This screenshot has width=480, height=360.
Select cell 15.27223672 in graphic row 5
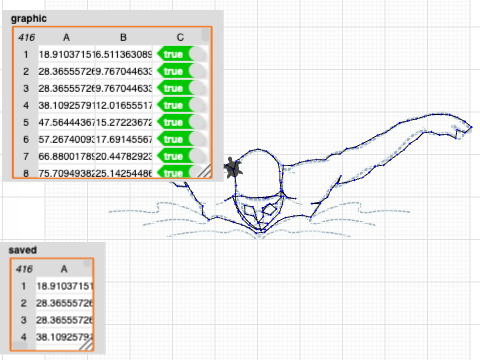pyautogui.click(x=123, y=122)
